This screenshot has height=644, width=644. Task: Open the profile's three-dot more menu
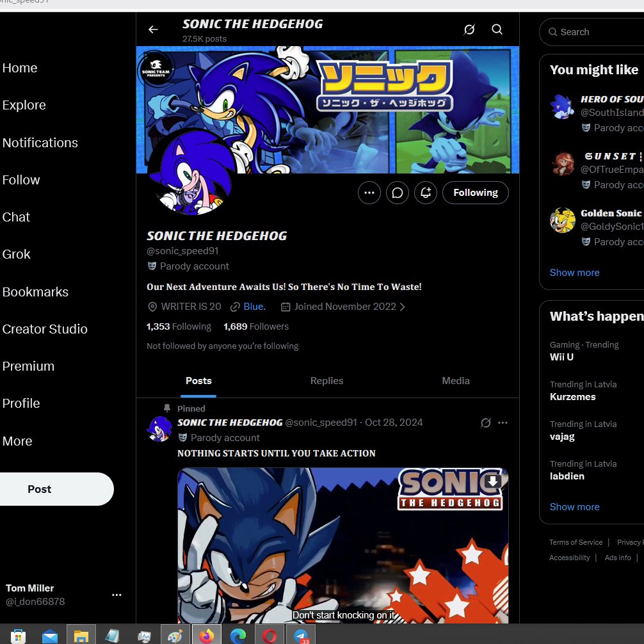pos(369,193)
